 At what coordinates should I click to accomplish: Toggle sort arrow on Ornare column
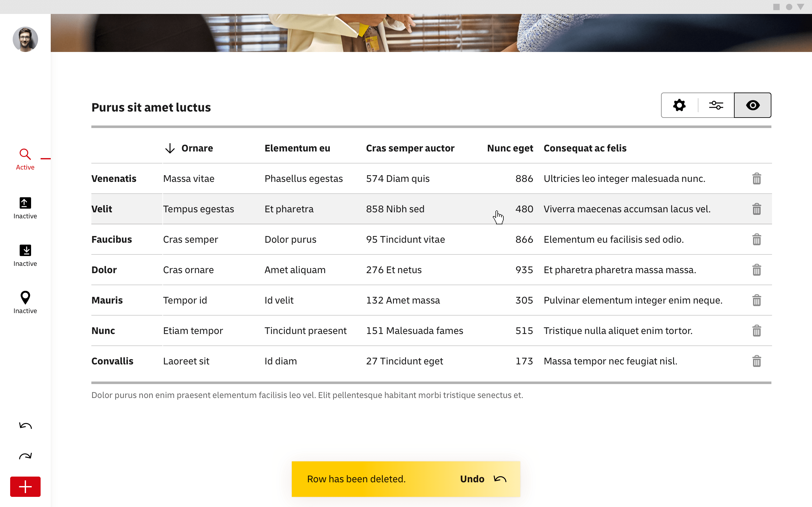tap(170, 148)
